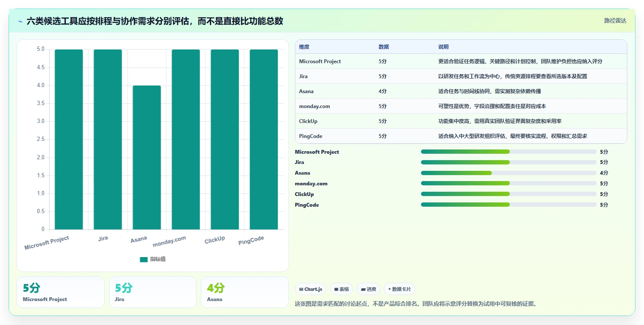Click the Asana label in progress list
The height and width of the screenshot is (325, 644).
click(x=303, y=173)
